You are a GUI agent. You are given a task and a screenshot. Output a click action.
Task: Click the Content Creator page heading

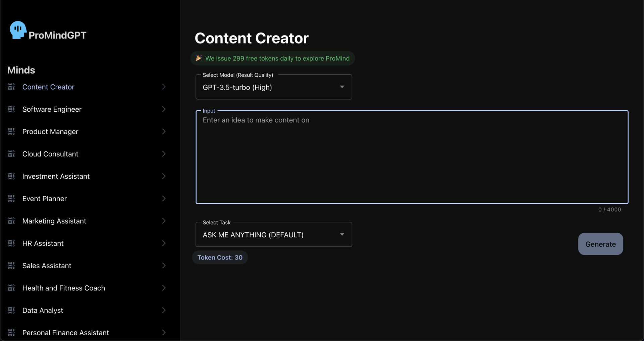(x=252, y=38)
